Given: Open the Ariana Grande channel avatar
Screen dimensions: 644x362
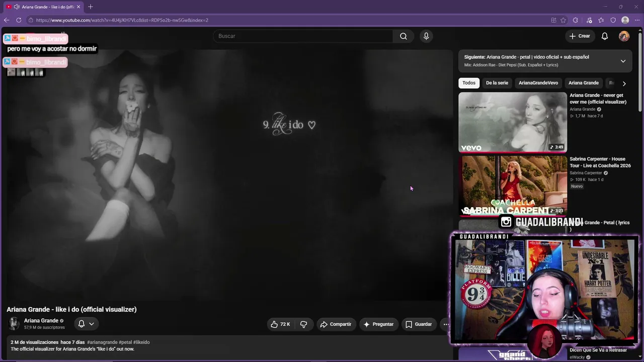Looking at the screenshot, I should click(x=14, y=324).
